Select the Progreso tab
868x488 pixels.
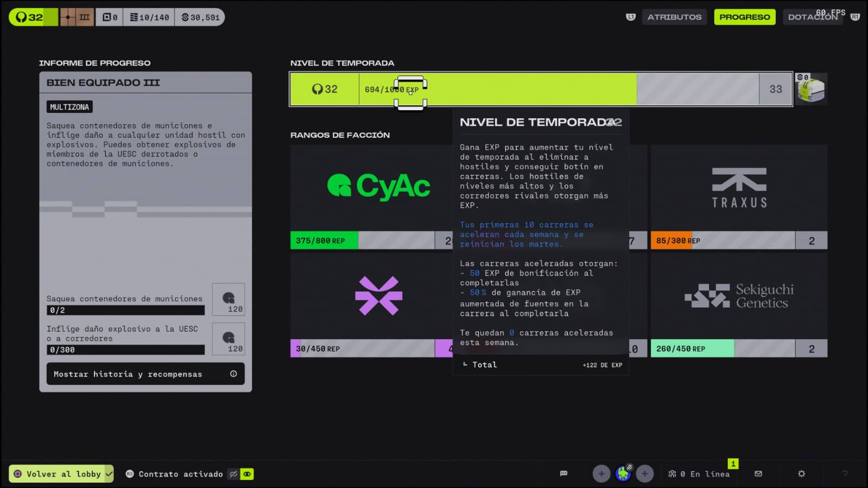click(x=744, y=17)
